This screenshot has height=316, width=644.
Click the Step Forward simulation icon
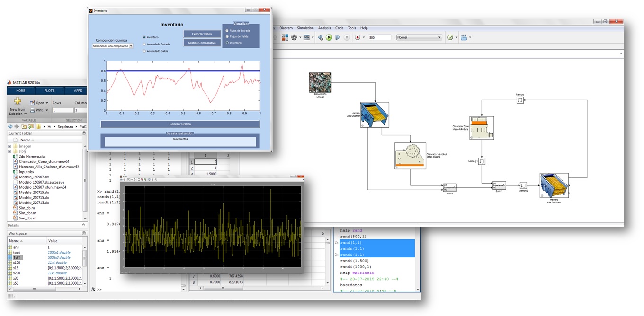(x=338, y=37)
